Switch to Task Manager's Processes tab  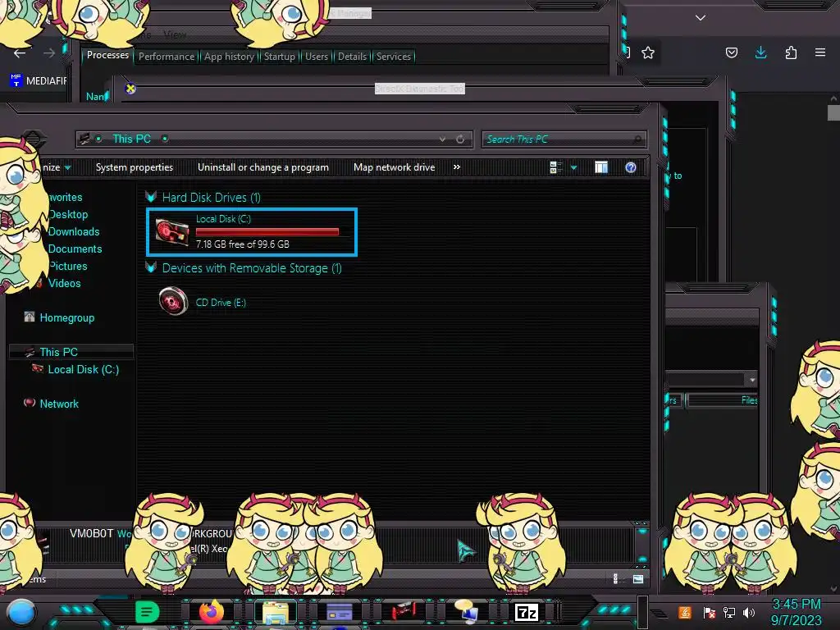107,55
